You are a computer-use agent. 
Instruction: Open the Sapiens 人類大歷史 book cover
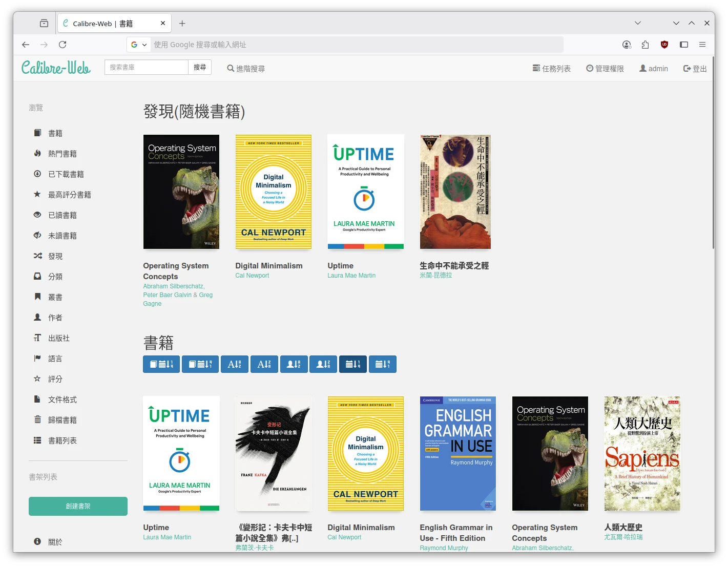642,453
